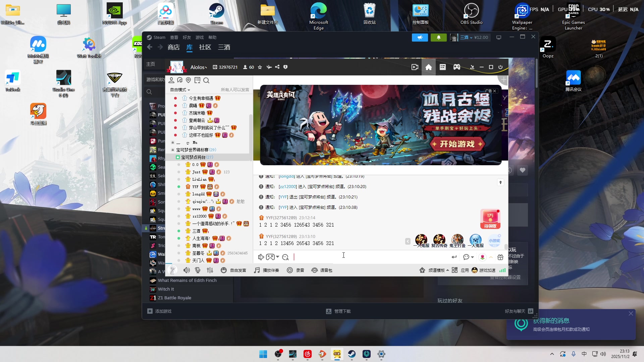Mute the speaker in YY toolbar
The image size is (644, 362).
click(186, 270)
